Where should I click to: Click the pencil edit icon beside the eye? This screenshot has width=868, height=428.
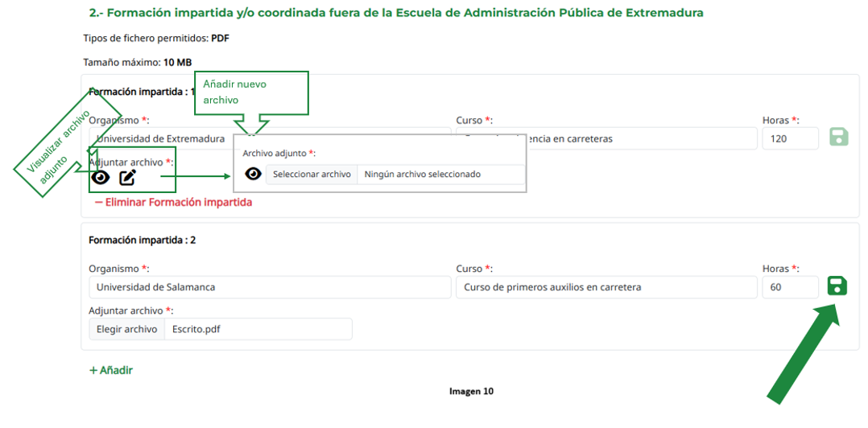[x=127, y=178]
